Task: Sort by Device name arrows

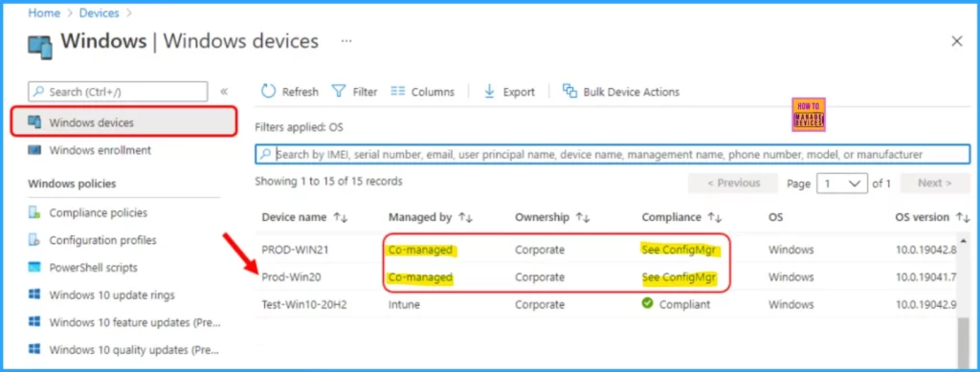Action: (x=340, y=217)
